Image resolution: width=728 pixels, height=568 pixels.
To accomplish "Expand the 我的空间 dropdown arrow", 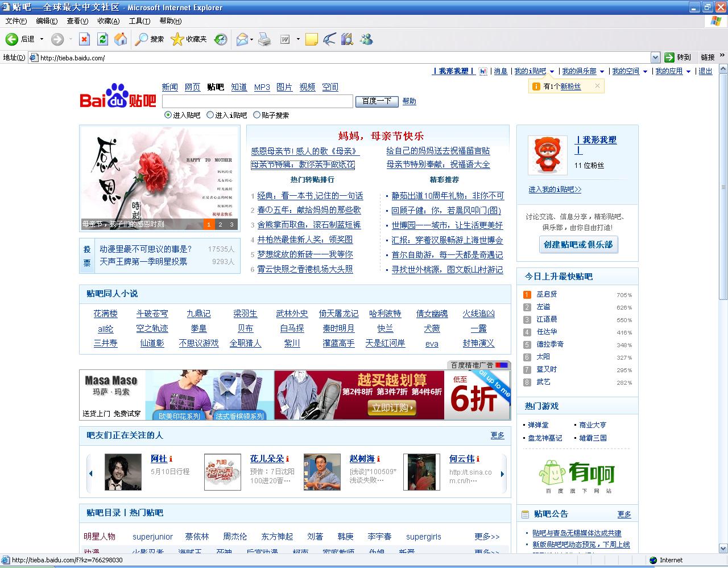I will point(645,72).
